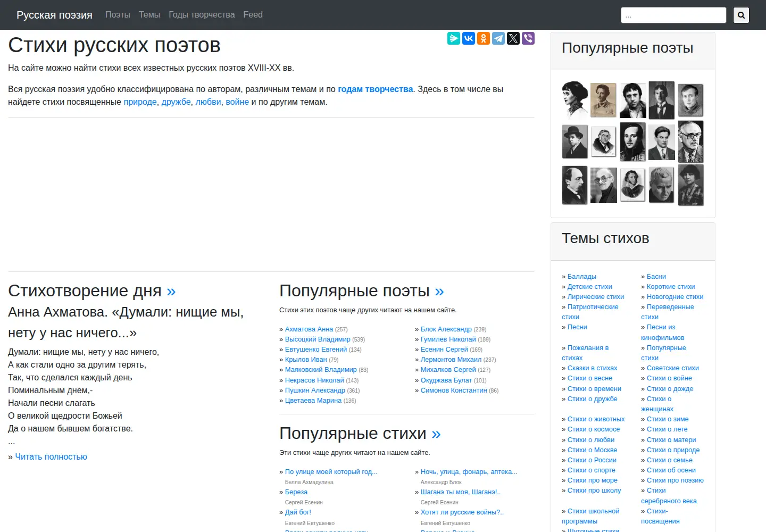Viewport: 766px width, 532px height.
Task: Share via the purple Viber icon
Action: click(x=528, y=38)
